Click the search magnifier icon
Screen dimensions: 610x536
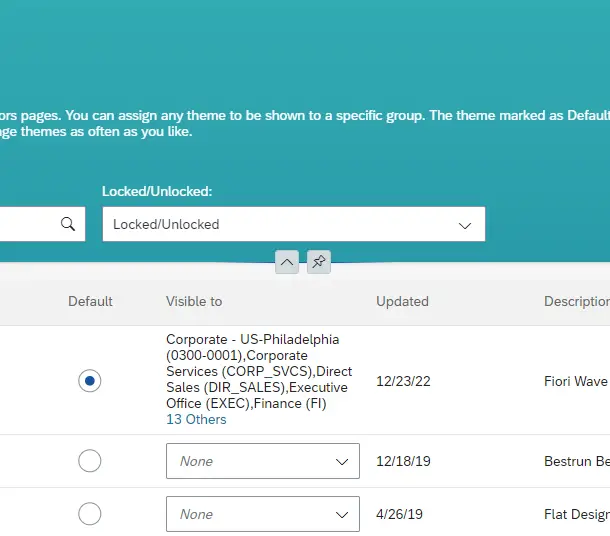[68, 224]
